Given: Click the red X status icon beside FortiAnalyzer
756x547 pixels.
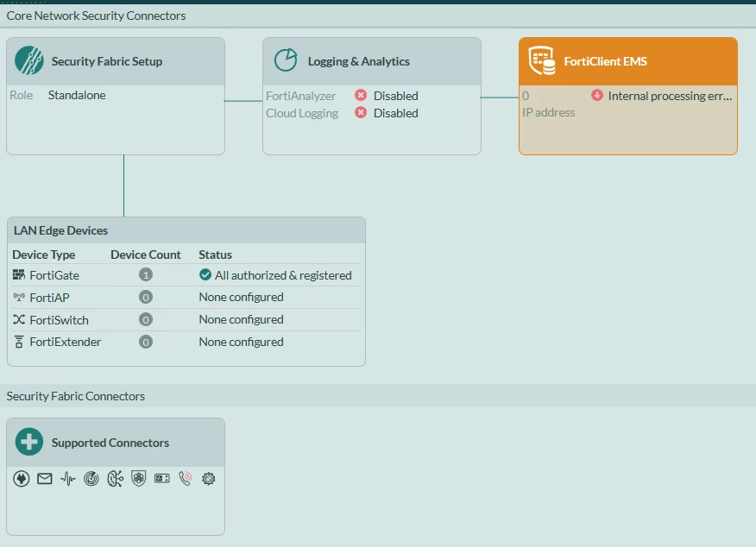Looking at the screenshot, I should click(x=361, y=95).
